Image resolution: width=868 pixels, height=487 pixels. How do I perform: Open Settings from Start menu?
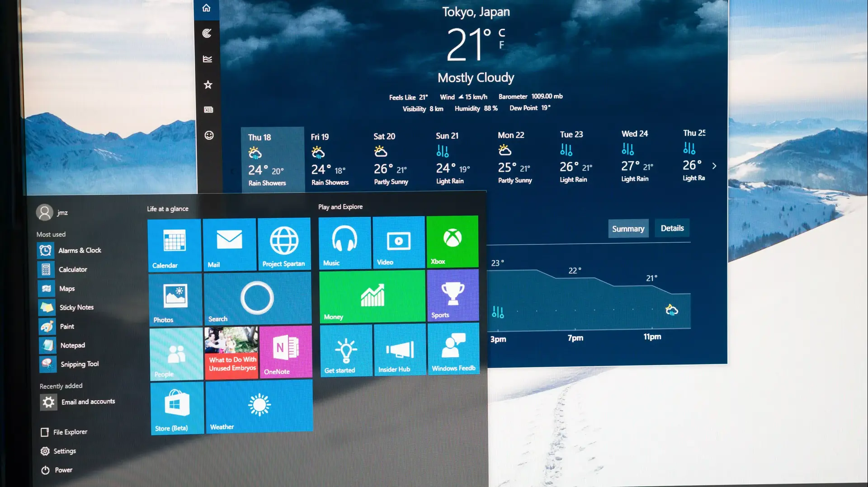[x=58, y=451]
